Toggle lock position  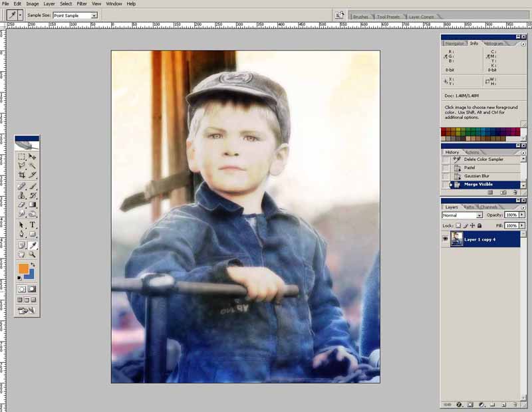coord(472,225)
